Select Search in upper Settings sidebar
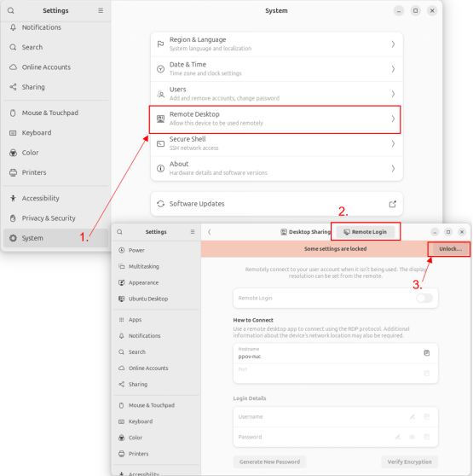The image size is (473, 476). click(55, 48)
